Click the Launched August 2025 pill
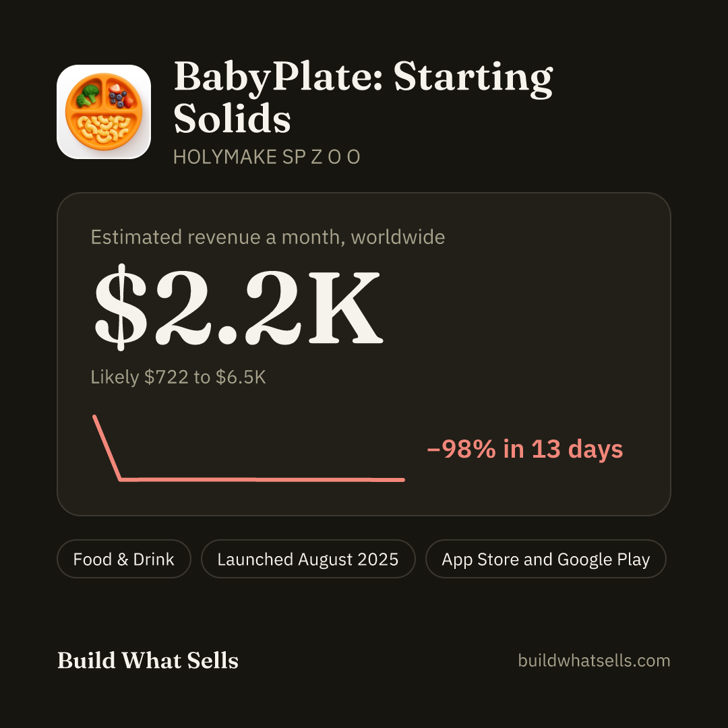 pos(308,559)
